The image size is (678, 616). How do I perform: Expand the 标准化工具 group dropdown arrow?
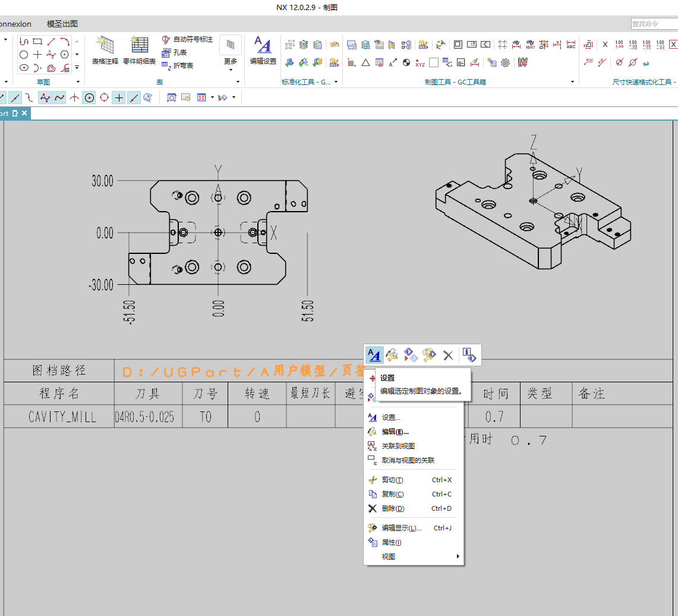coord(336,82)
